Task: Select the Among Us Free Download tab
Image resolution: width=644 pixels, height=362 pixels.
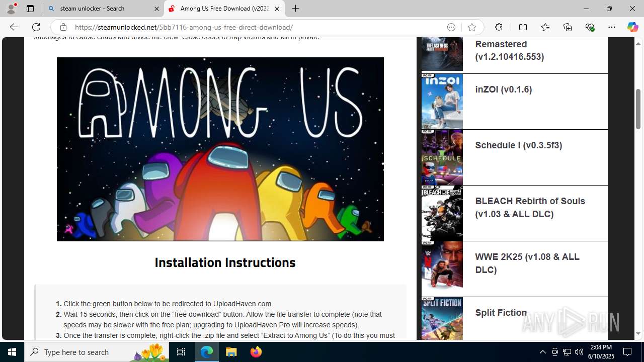Action: coord(224,9)
